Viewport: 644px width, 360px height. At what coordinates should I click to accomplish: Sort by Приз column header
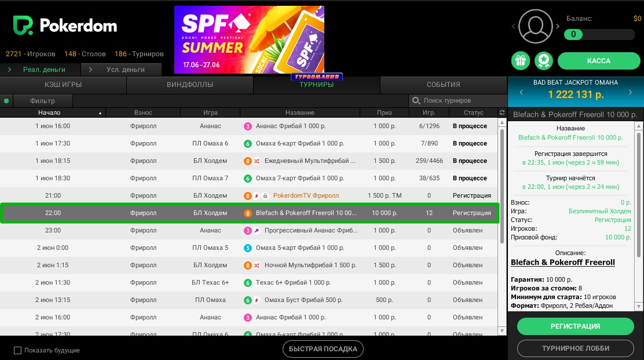point(385,112)
